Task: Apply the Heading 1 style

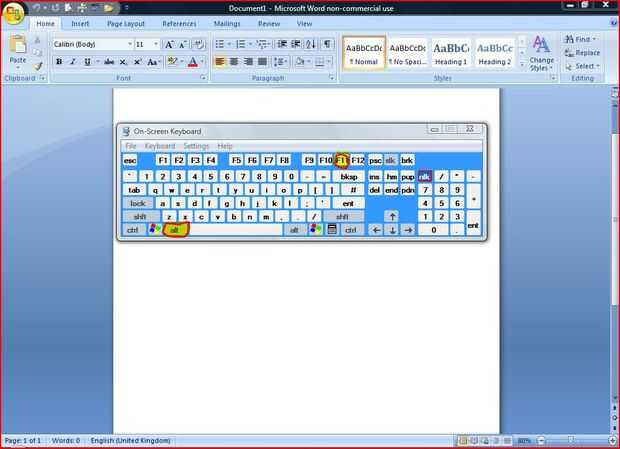Action: [x=451, y=53]
